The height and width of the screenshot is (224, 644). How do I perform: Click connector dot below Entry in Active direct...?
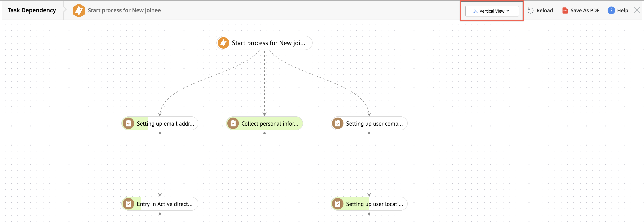(x=160, y=214)
